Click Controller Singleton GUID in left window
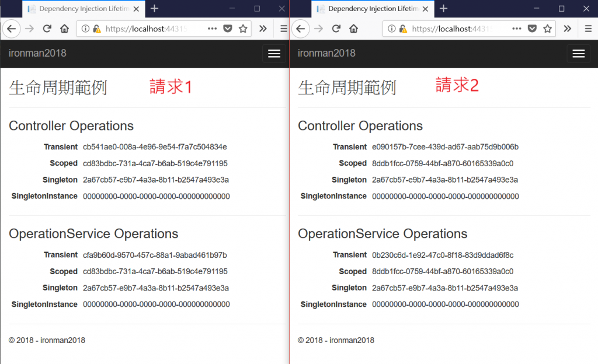This screenshot has width=598, height=364. pyautogui.click(x=156, y=180)
